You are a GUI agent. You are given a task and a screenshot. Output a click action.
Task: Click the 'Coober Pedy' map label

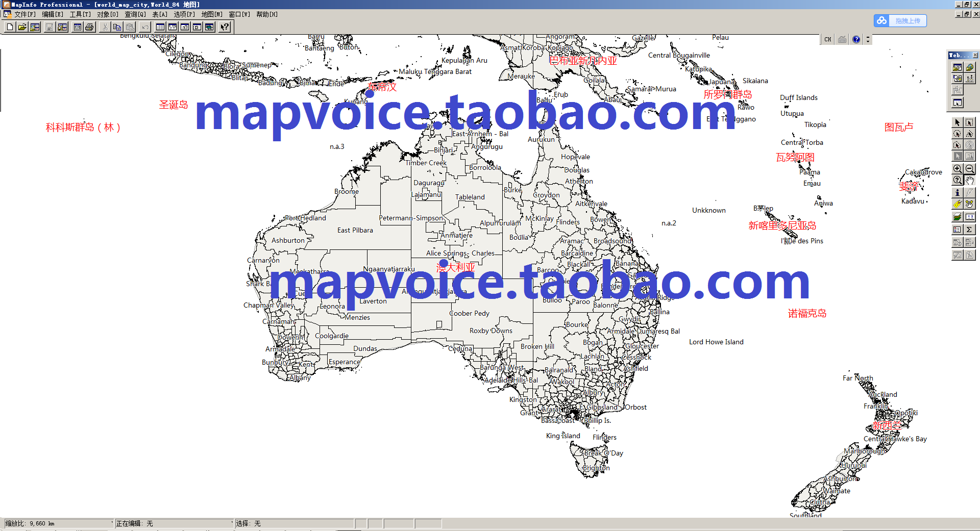tap(469, 313)
